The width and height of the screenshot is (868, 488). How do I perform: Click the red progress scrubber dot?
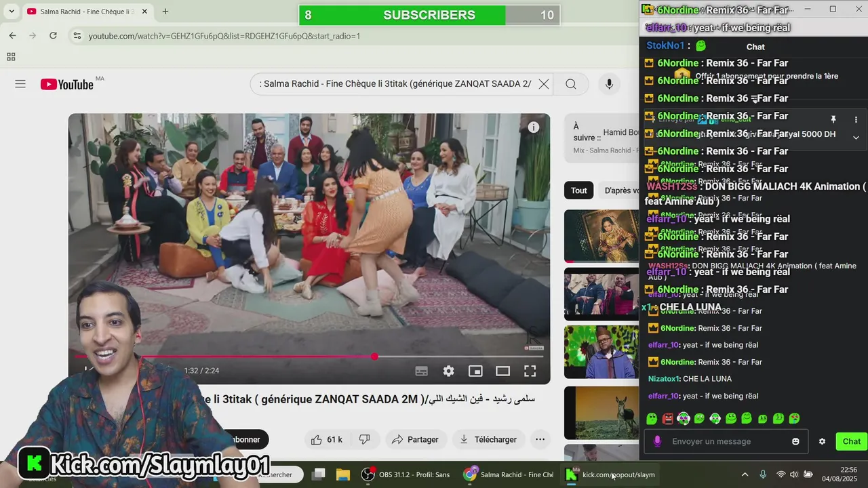coord(374,357)
